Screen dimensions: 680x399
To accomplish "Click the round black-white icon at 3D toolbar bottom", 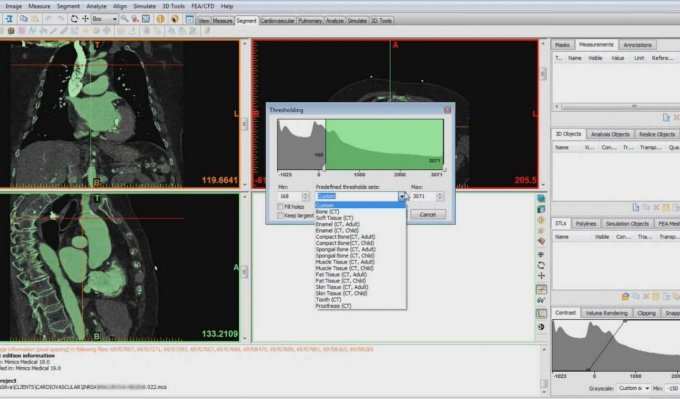I will (x=541, y=327).
